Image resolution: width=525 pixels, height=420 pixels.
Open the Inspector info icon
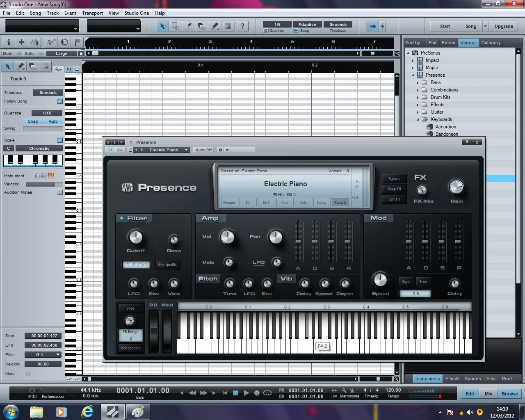(9, 42)
